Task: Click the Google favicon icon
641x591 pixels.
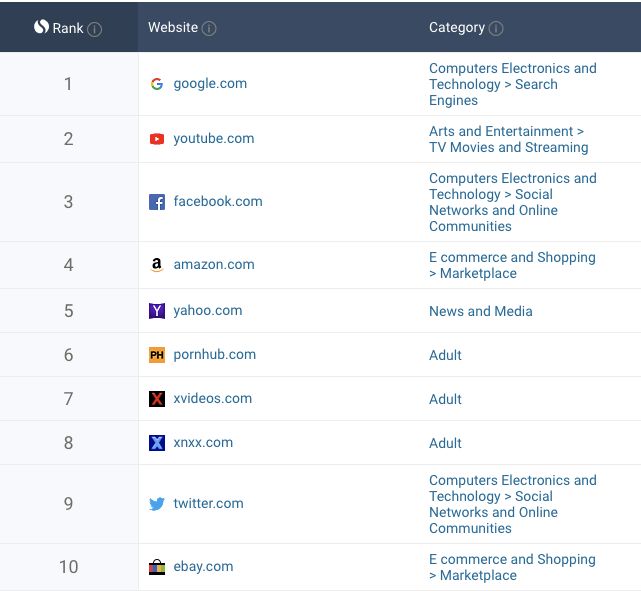Action: (157, 84)
